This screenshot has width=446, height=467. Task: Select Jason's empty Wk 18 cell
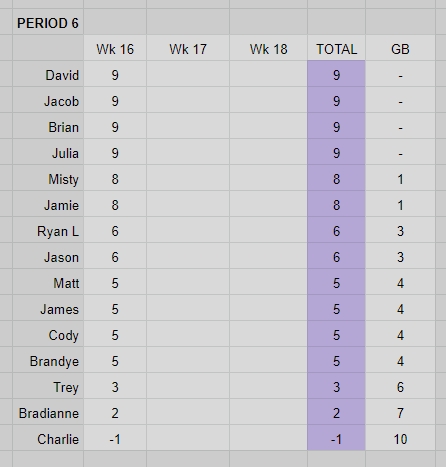pos(268,256)
